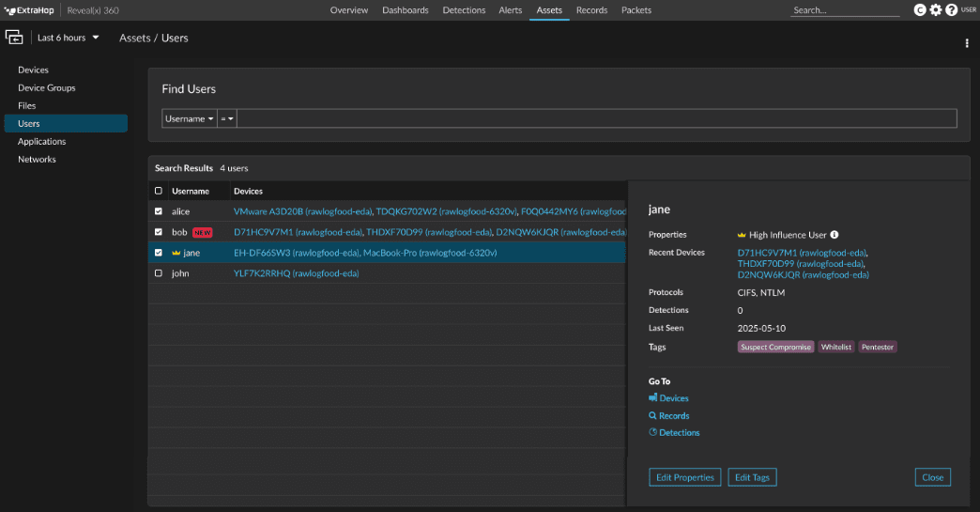Close the jane details panel

(x=933, y=477)
